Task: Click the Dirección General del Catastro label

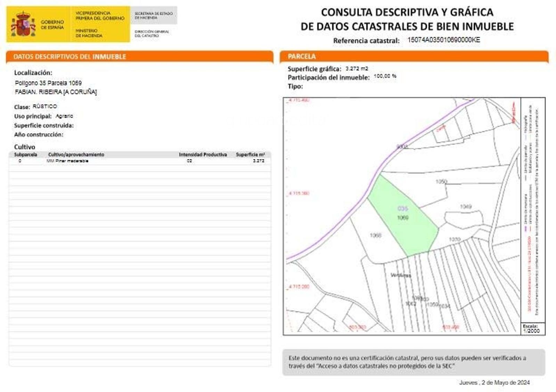Action: 152,33
